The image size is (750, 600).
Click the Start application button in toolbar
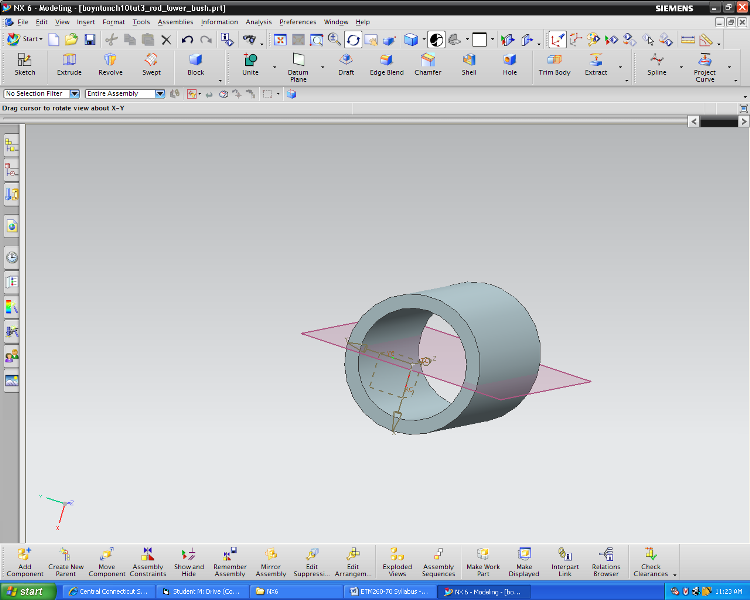pyautogui.click(x=24, y=40)
